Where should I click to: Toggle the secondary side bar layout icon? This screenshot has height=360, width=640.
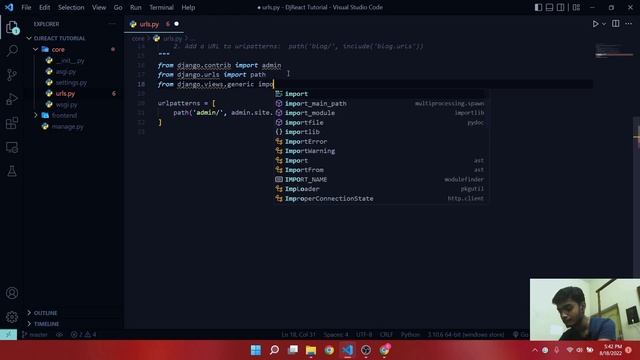(561, 7)
